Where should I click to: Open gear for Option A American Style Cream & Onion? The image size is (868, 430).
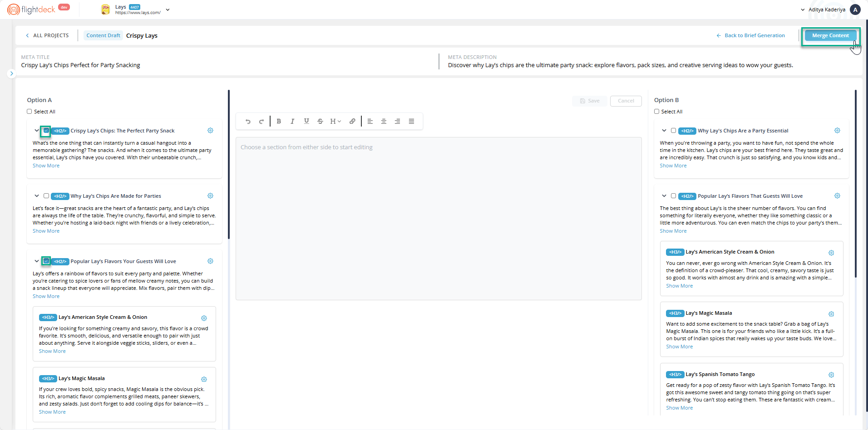204,318
